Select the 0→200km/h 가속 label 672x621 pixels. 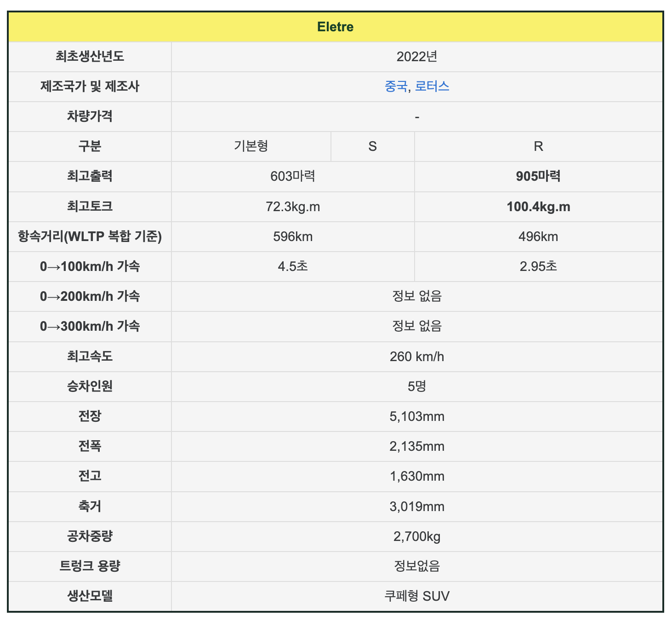point(90,296)
